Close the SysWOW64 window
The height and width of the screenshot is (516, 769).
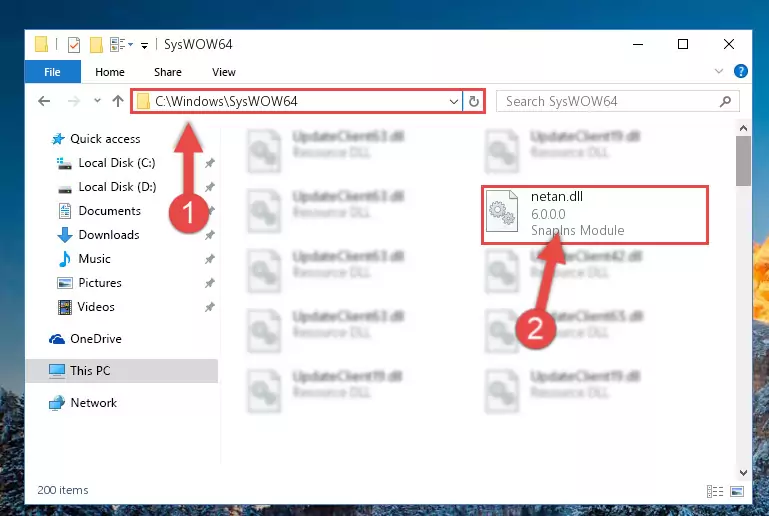[x=729, y=45]
